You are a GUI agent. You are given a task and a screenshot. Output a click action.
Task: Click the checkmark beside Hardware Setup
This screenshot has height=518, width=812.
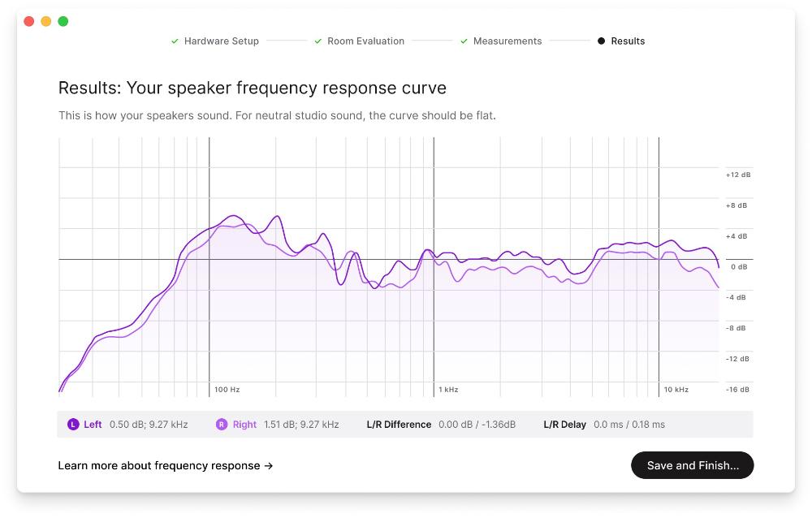point(175,41)
